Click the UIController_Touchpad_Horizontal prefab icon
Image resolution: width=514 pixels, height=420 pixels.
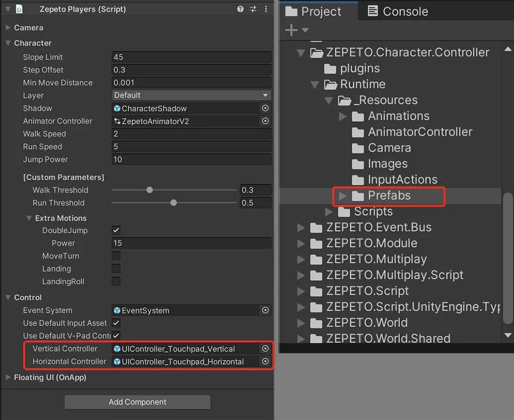coord(117,361)
